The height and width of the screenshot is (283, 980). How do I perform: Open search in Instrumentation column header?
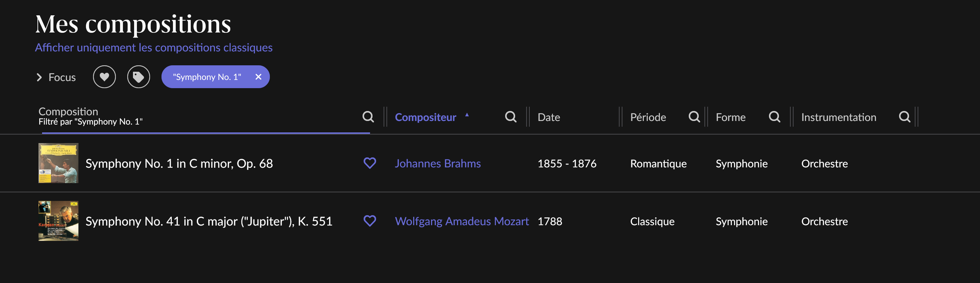(904, 117)
